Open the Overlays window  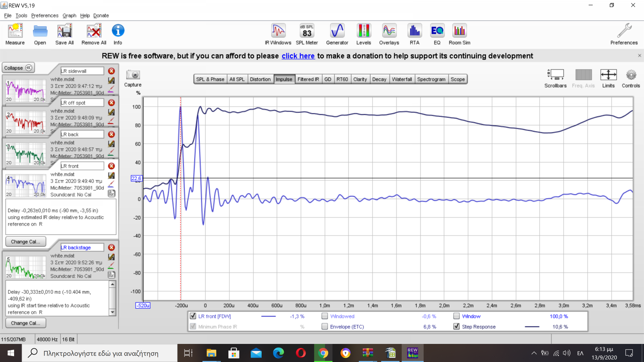pyautogui.click(x=389, y=34)
